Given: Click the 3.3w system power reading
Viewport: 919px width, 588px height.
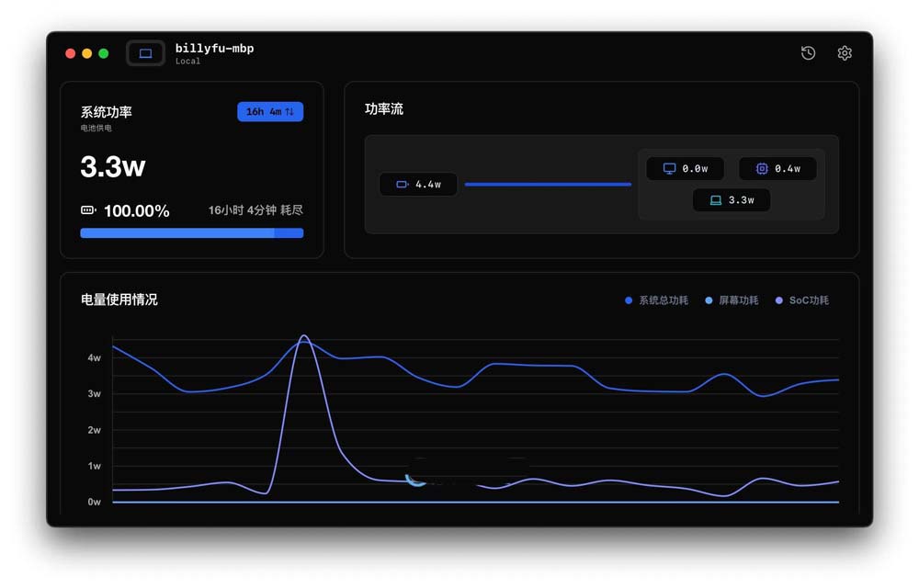Looking at the screenshot, I should (112, 166).
